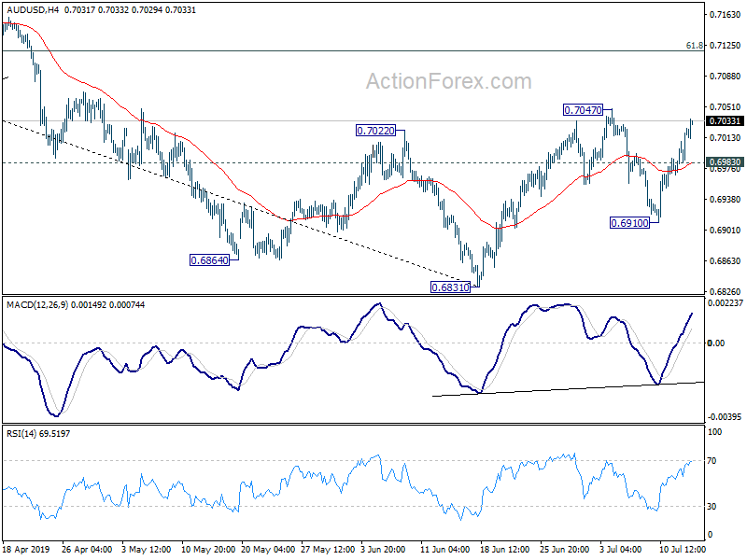Click the 0.70130 price axis value
The width and height of the screenshot is (747, 560).
[726, 137]
